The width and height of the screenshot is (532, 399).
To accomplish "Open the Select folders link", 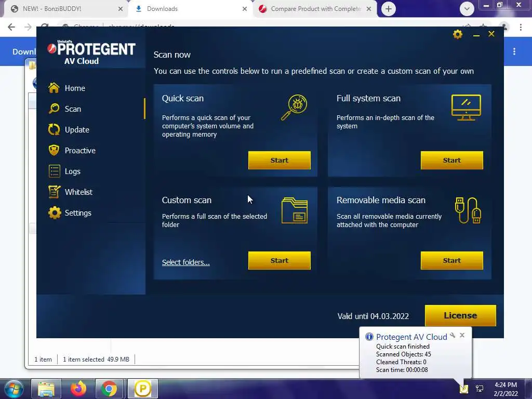I will [185, 262].
